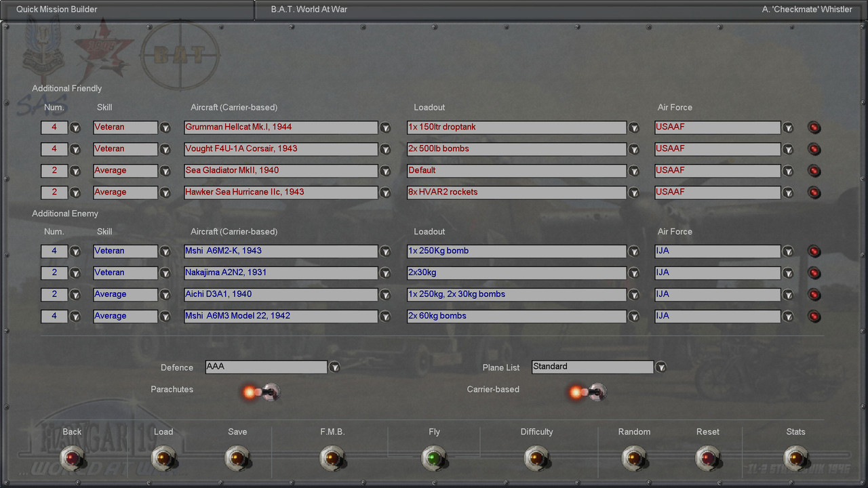Expand the aircraft dropdown for Aichi D3A1
This screenshot has height=488, width=868.
(385, 295)
